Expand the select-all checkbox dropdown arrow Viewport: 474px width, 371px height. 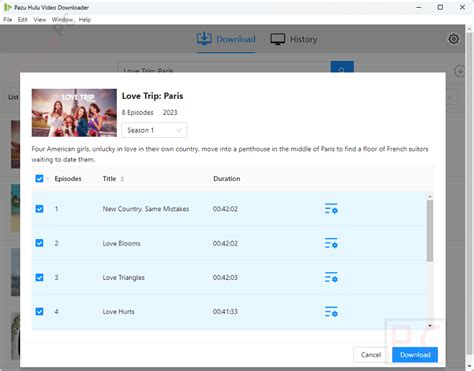click(47, 179)
